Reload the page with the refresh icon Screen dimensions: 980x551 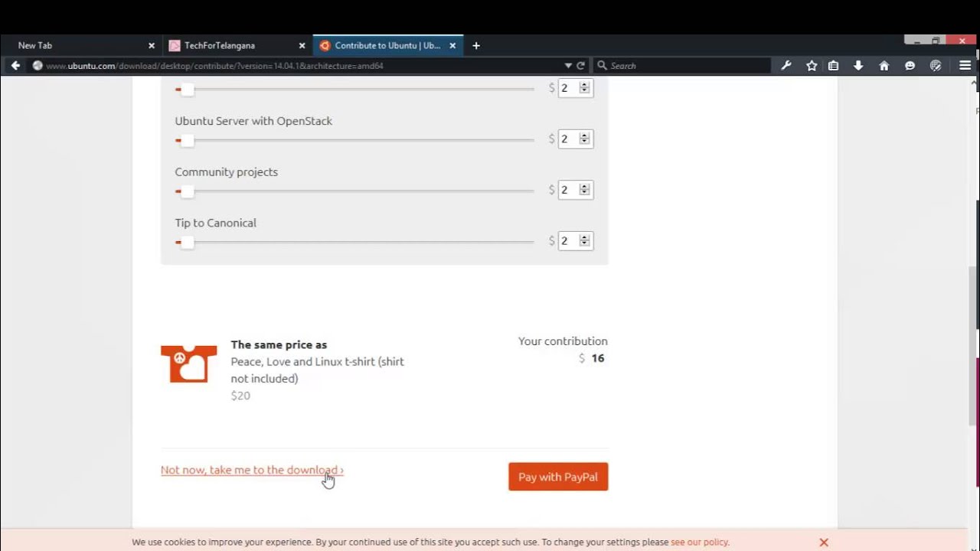580,66
